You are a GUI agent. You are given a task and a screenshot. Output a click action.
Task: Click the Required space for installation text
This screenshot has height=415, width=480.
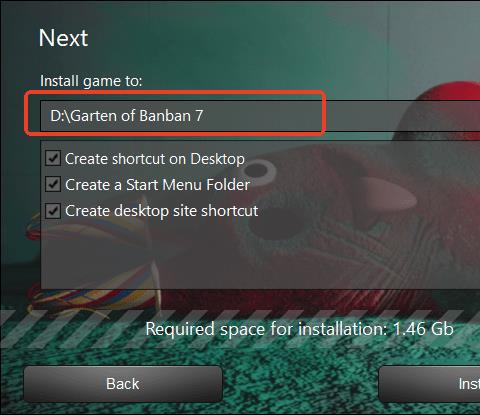(x=266, y=329)
